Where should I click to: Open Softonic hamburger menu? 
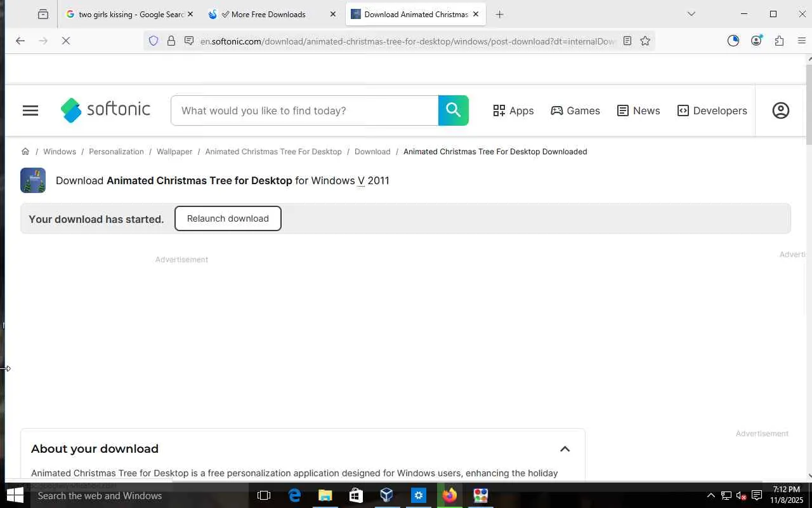click(30, 110)
